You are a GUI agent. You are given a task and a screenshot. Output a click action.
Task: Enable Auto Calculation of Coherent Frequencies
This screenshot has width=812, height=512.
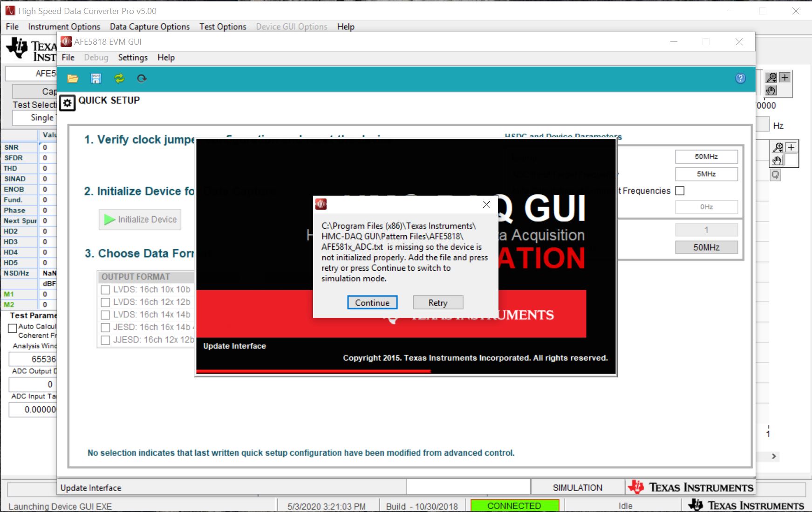13,328
